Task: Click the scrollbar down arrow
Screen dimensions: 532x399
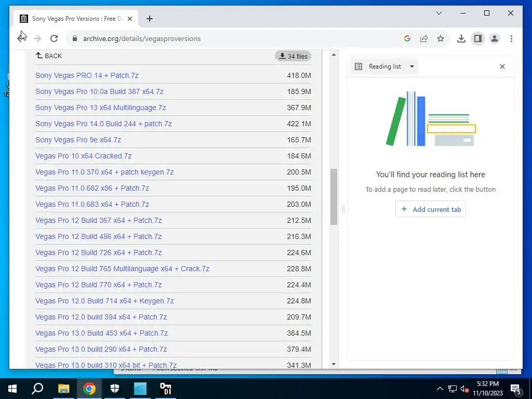Action: point(334,364)
